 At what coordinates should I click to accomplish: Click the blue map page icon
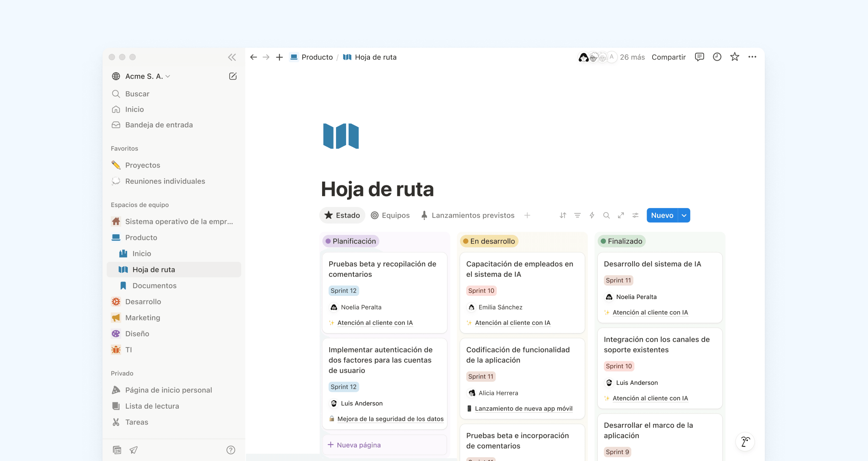(341, 136)
